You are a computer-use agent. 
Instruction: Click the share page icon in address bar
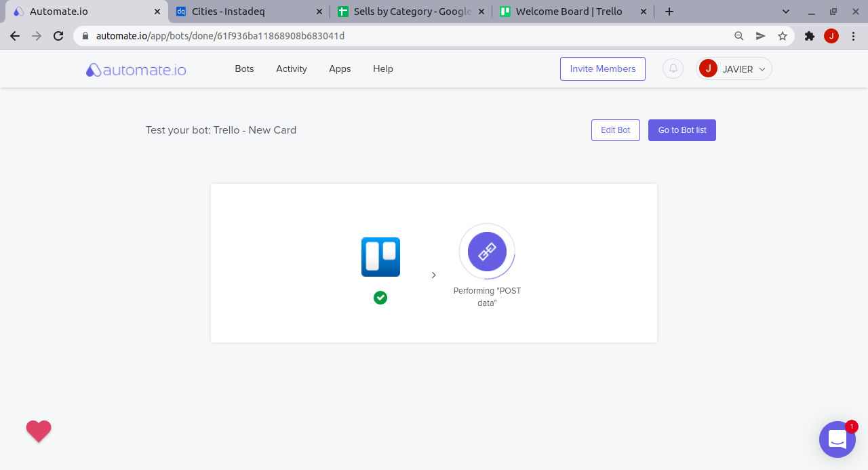point(761,36)
